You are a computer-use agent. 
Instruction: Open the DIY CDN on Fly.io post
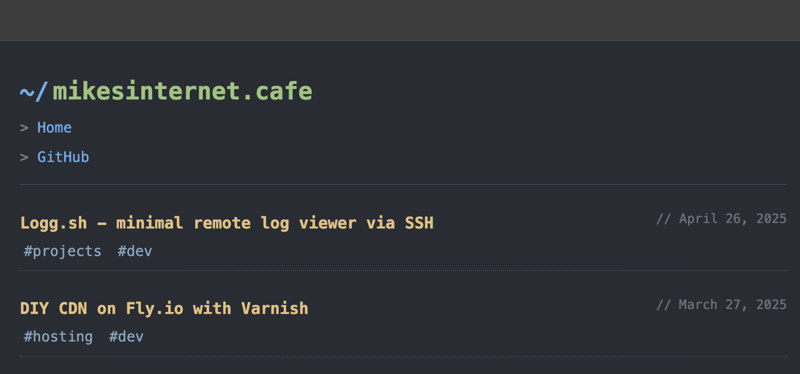pos(164,308)
